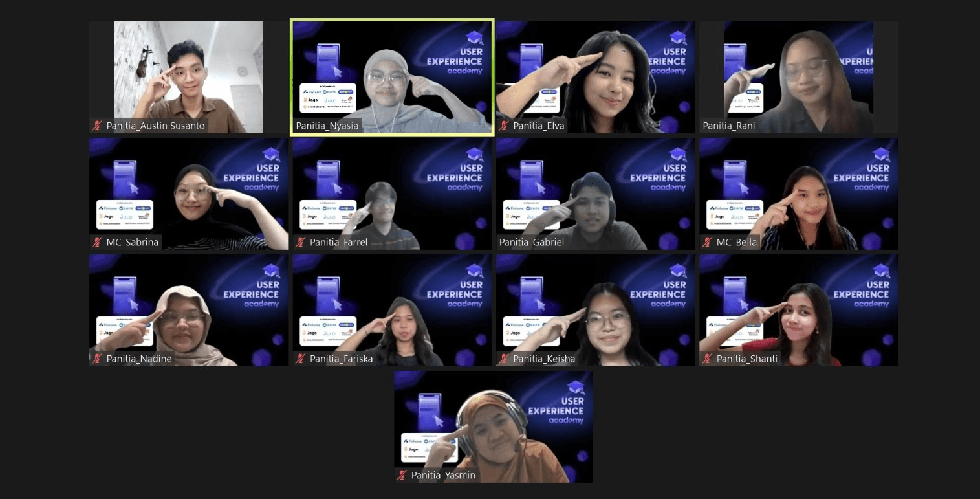980x499 pixels.
Task: Click the name label Panitia_Elva
Action: [x=539, y=126]
